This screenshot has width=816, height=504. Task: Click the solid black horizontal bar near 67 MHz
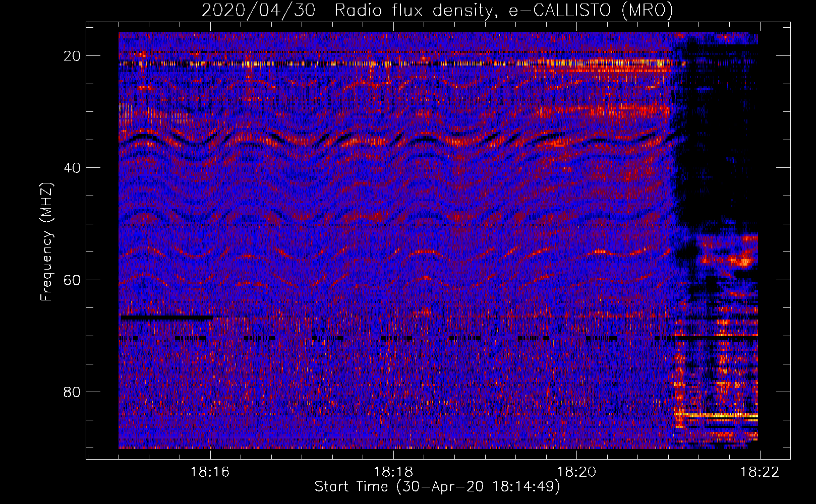166,318
